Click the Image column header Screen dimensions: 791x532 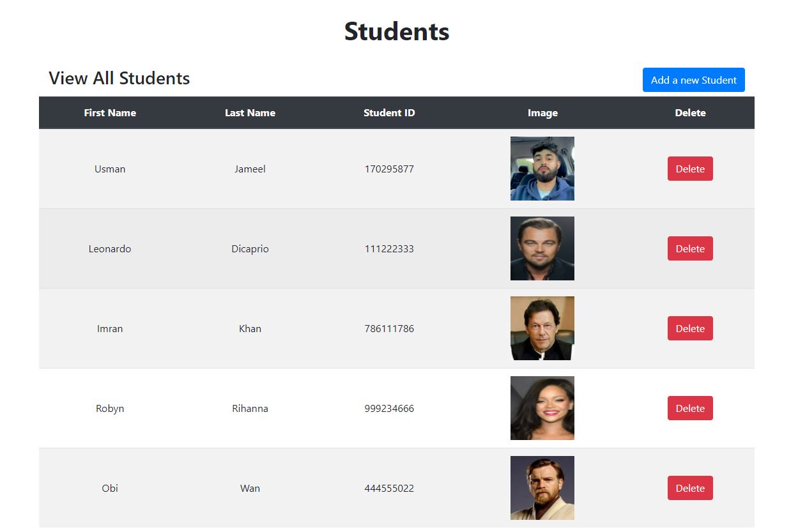(x=542, y=112)
